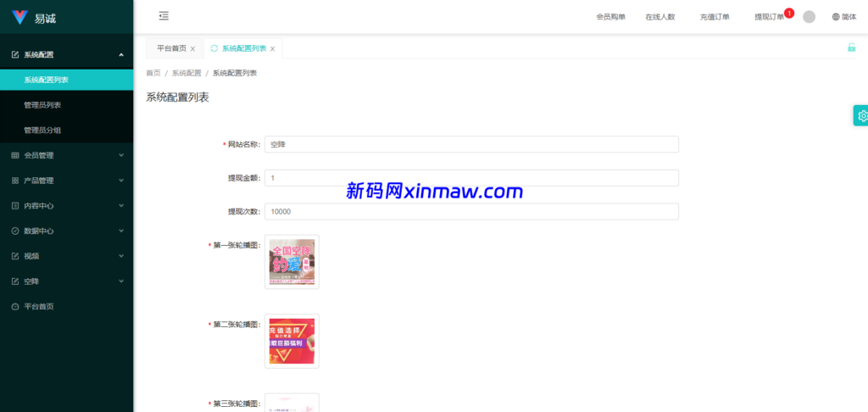Click the 数据中心 check-circle icon
868x412 pixels.
click(x=15, y=231)
